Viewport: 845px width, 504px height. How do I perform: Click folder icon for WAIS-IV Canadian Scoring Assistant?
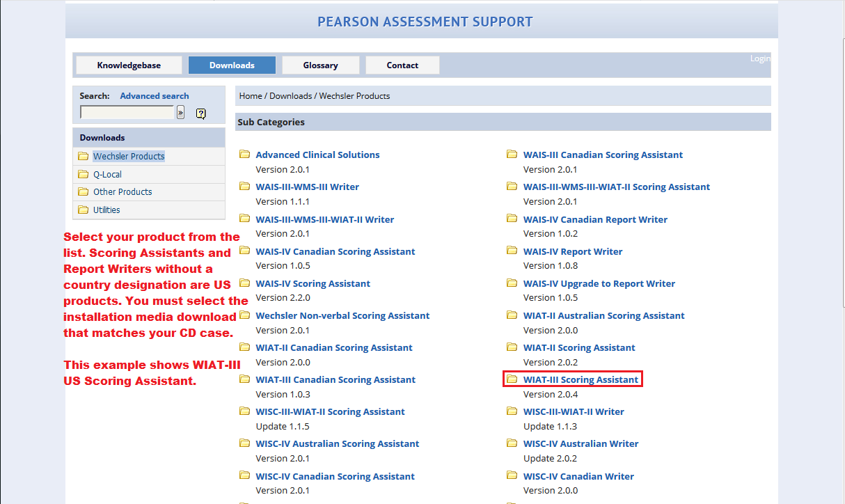coord(244,251)
